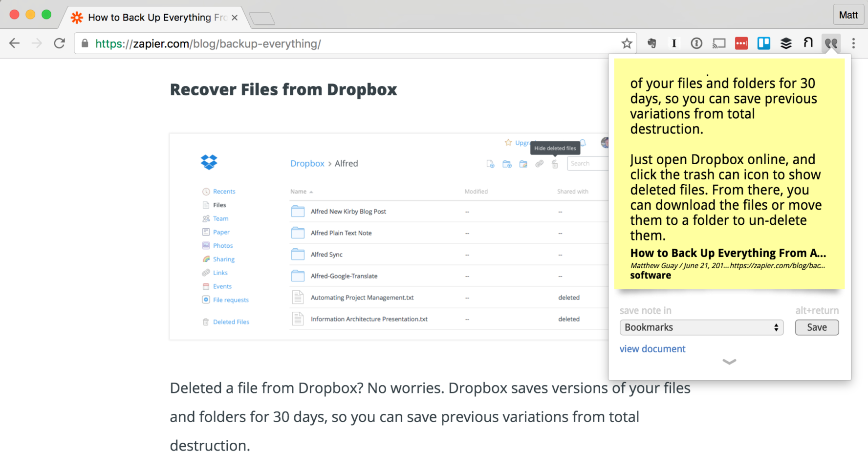868x474 pixels.
Task: Click the share link icon in Dropbox
Action: pyautogui.click(x=540, y=164)
